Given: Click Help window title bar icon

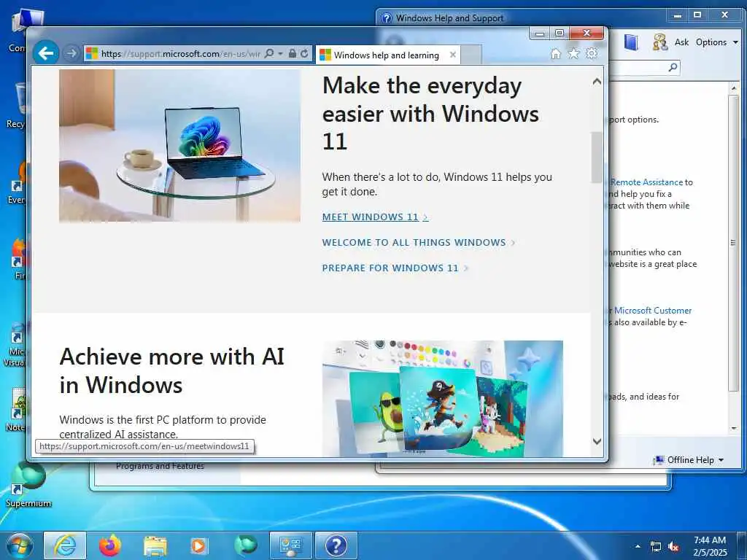Looking at the screenshot, I should tap(387, 18).
